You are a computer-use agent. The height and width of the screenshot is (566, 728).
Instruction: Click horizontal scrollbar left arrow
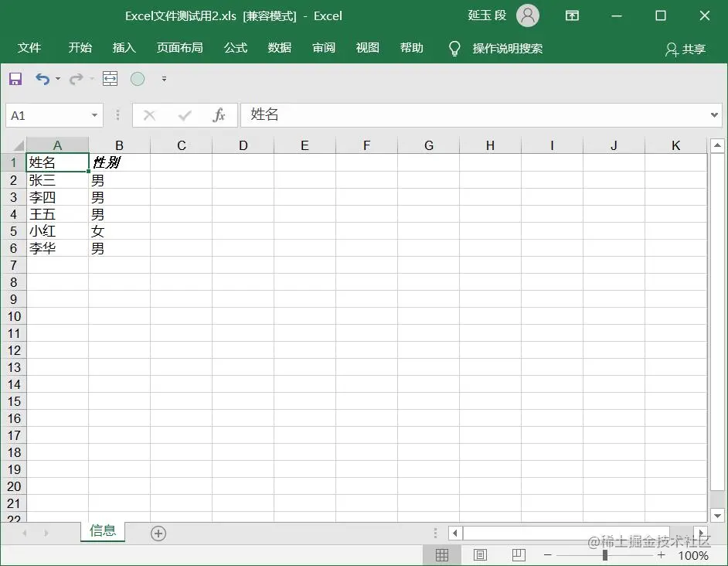pyautogui.click(x=455, y=533)
